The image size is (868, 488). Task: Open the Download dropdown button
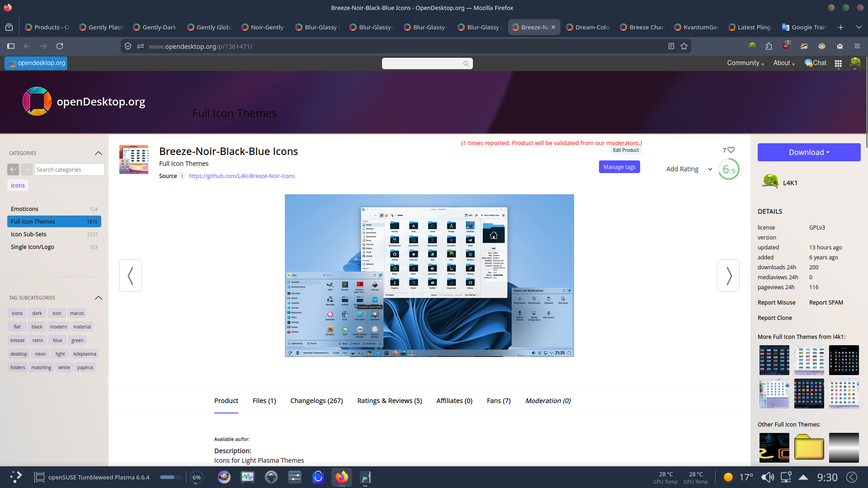pyautogui.click(x=809, y=152)
